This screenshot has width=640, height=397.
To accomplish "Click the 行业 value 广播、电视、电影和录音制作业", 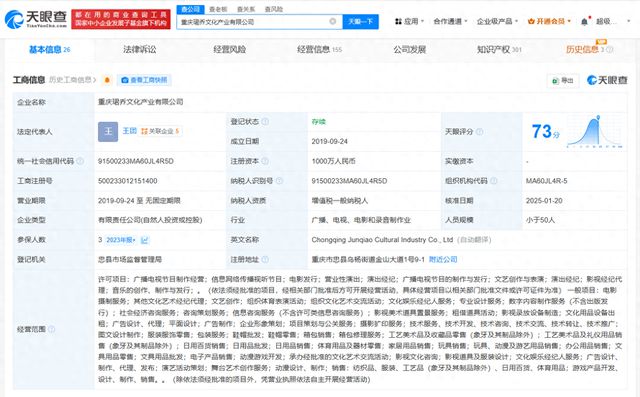I will coord(361,220).
